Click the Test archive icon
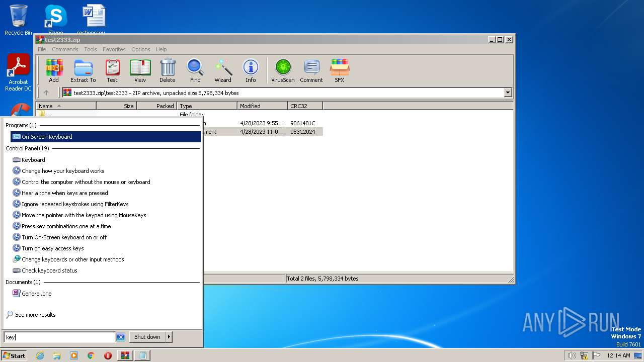Screen dimensions: 644x362 tap(112, 71)
